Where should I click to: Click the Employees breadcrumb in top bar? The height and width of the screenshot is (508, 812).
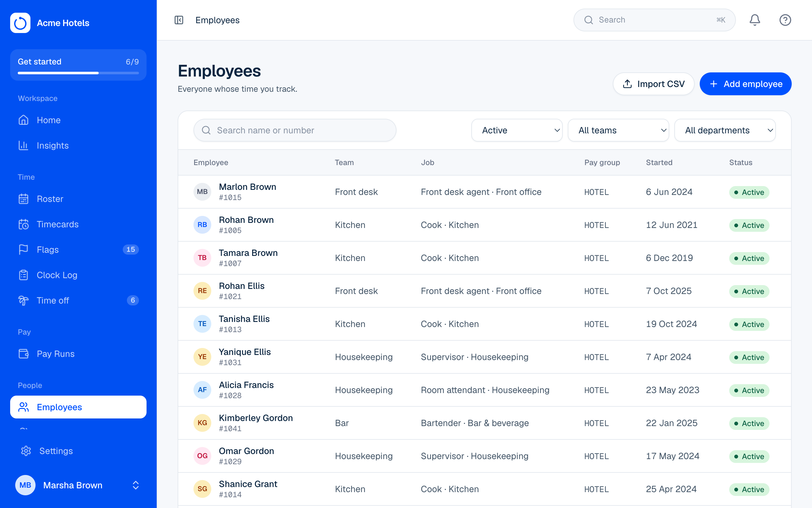(217, 20)
